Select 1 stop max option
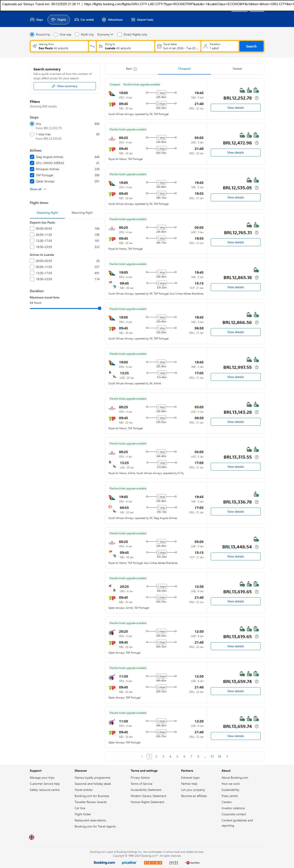The width and height of the screenshot is (294, 868). click(32, 134)
